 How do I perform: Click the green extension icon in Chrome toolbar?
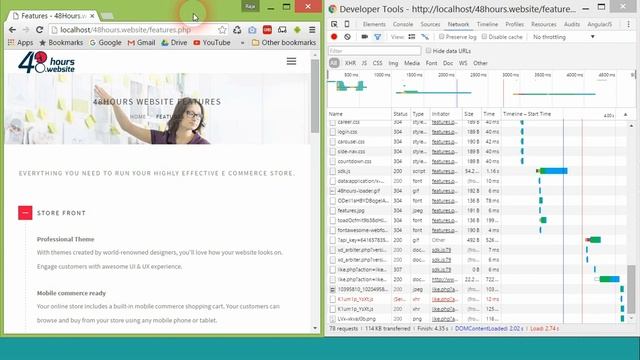(297, 30)
